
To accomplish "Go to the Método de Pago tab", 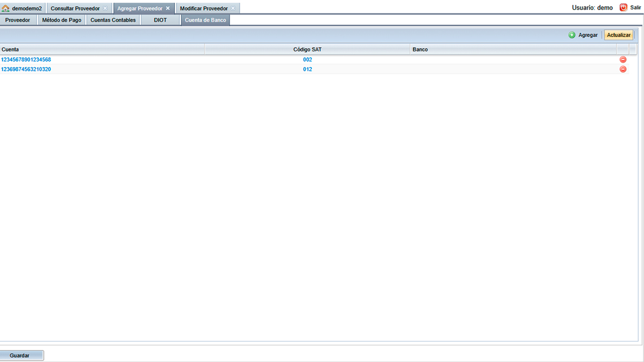I will coord(62,20).
